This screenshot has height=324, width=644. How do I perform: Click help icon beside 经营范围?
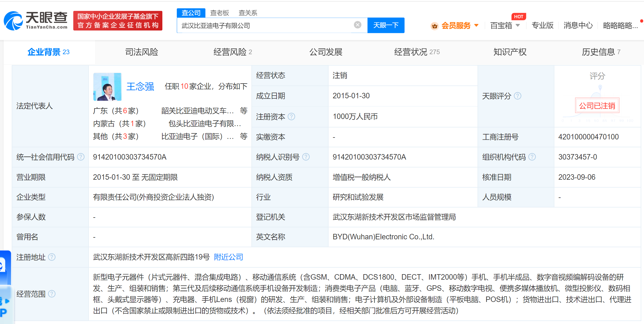coord(52,294)
